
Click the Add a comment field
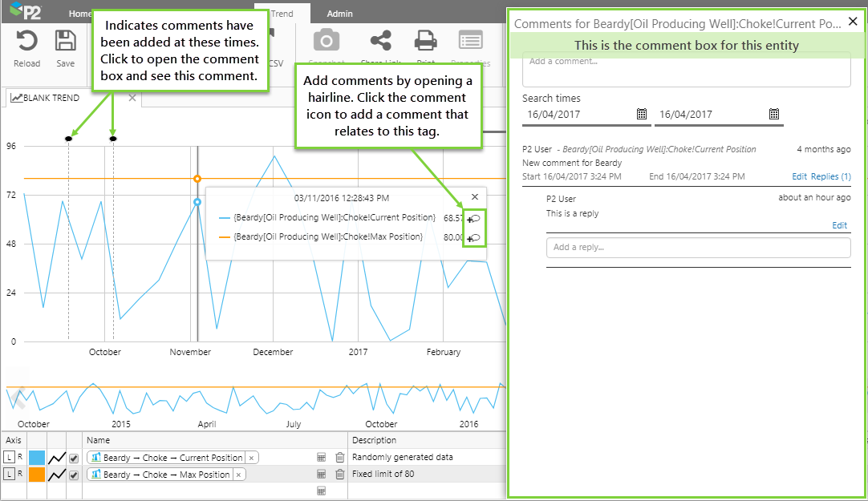tap(687, 70)
